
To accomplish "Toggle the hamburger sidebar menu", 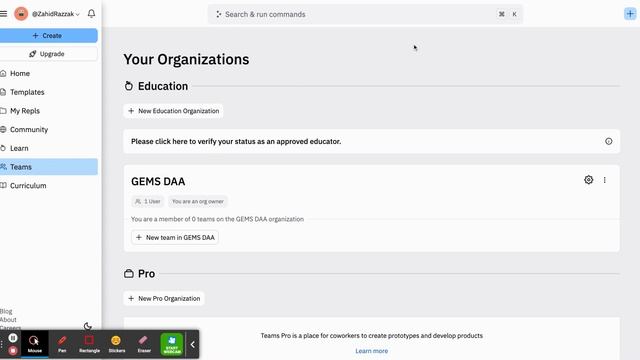I will click(3, 14).
